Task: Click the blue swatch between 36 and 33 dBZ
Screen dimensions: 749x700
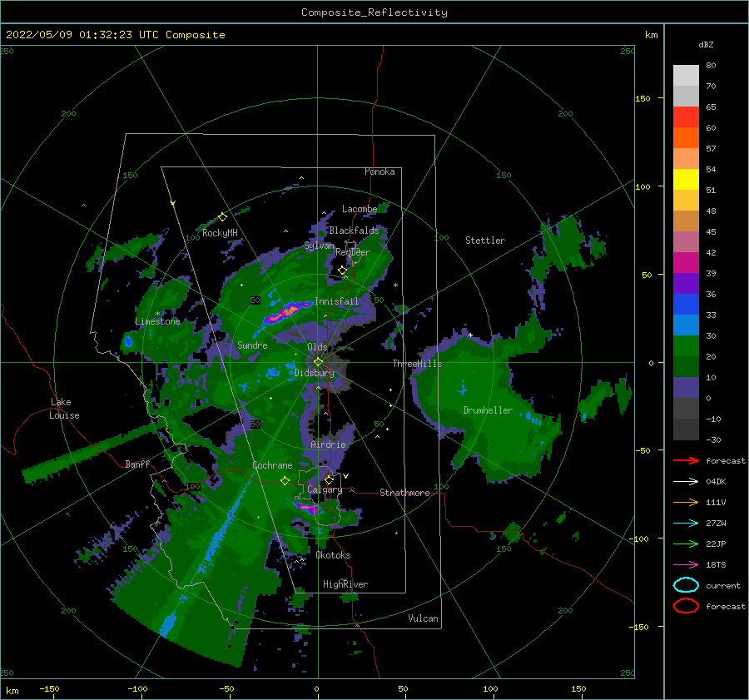Action: click(x=686, y=305)
